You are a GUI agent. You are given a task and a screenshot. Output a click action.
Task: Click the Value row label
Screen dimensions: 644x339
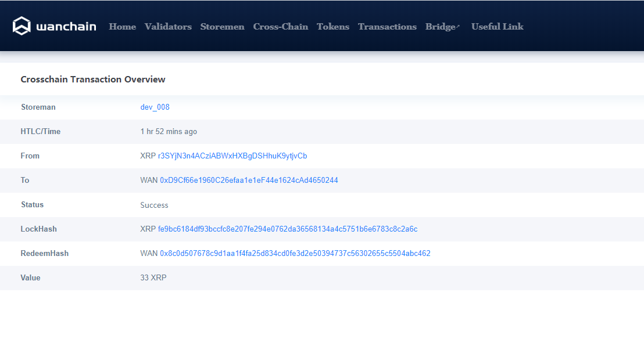coord(30,278)
